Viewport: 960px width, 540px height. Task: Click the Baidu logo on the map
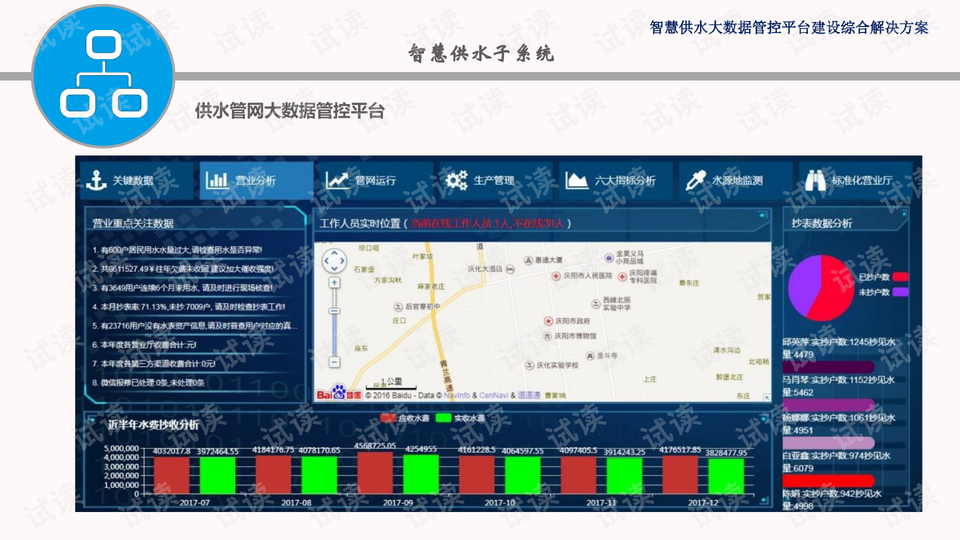[x=339, y=392]
